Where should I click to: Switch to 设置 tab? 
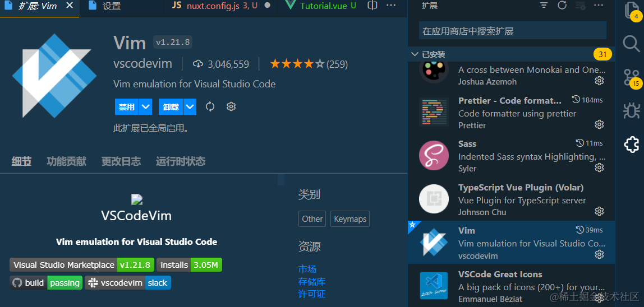(112, 6)
